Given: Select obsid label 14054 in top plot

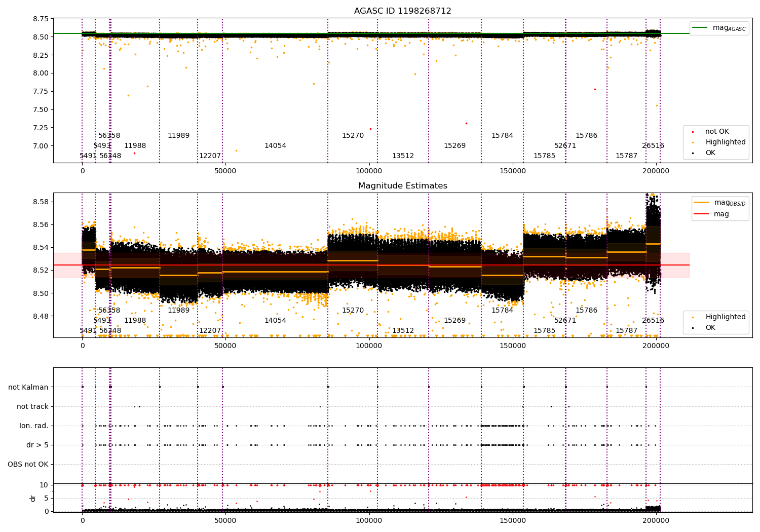Looking at the screenshot, I should [276, 146].
